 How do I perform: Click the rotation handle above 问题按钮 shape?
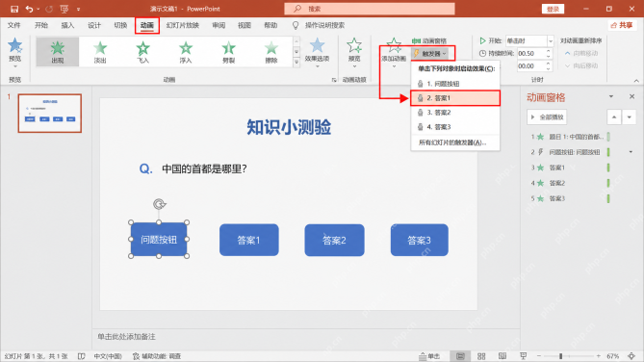(159, 204)
